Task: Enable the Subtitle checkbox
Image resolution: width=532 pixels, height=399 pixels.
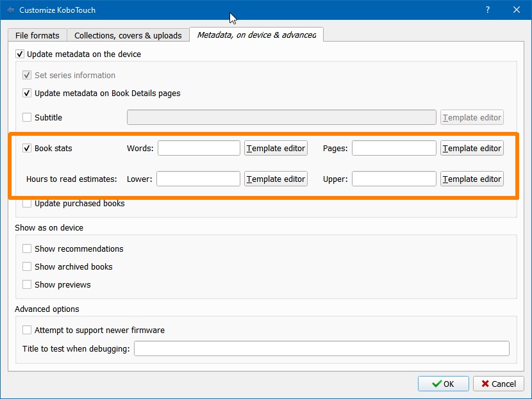Action: pyautogui.click(x=27, y=117)
